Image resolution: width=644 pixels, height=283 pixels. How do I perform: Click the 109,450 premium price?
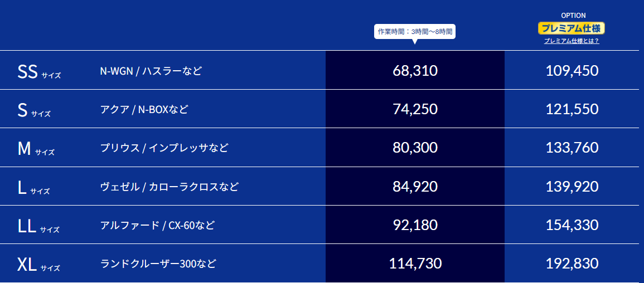coord(572,71)
